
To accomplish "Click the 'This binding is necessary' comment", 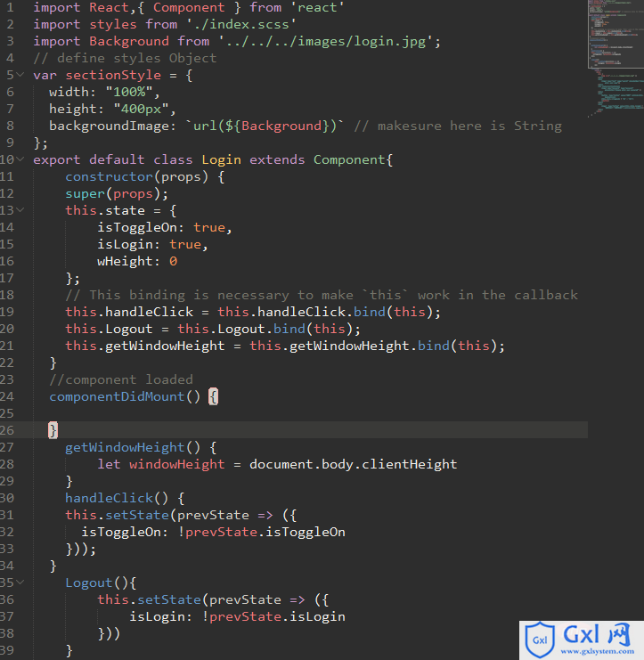I will (322, 295).
